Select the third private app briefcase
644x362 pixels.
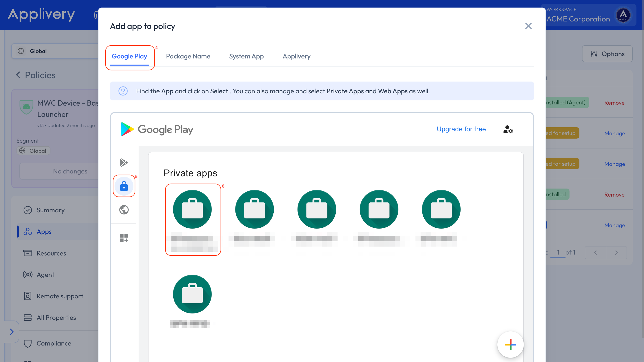coord(317,209)
